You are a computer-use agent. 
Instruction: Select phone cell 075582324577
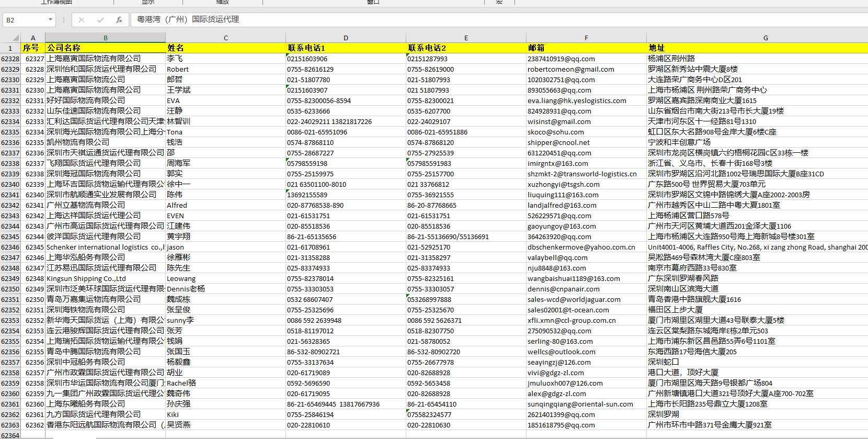coord(466,414)
